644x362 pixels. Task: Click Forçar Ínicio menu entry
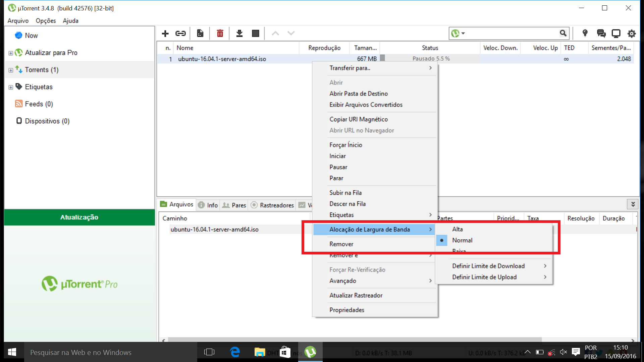[x=375, y=145]
